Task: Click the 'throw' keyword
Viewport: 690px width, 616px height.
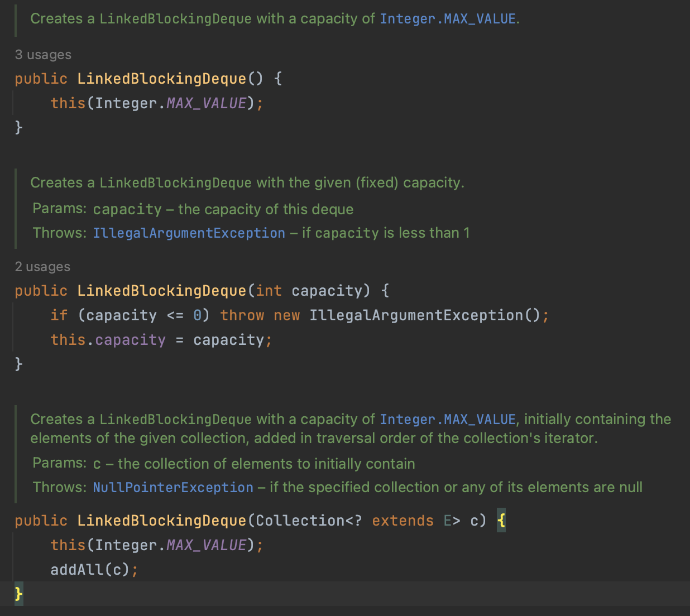Action: tap(242, 315)
